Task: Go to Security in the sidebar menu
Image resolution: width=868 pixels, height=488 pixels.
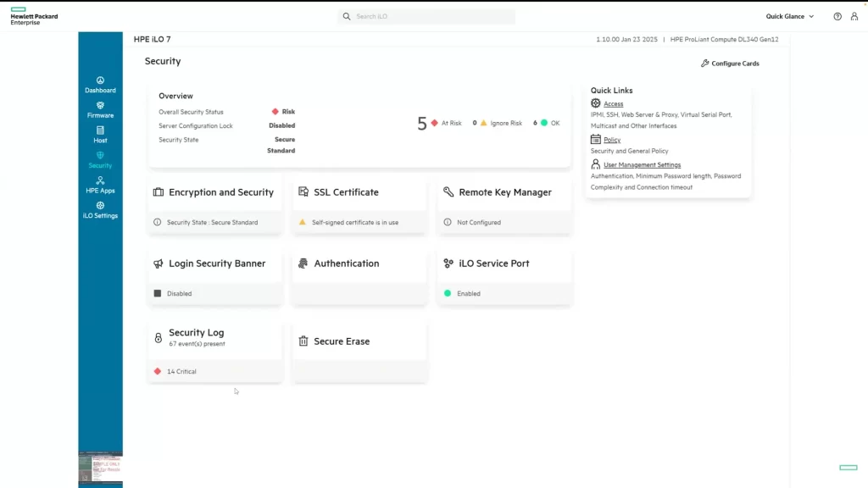Action: [x=100, y=160]
